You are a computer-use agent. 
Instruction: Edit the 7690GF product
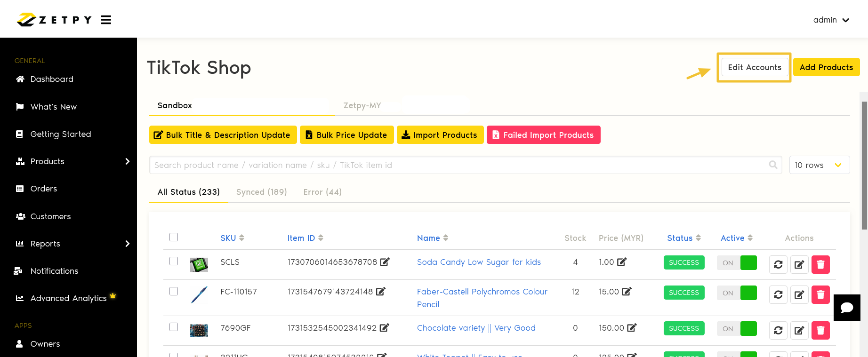coord(799,330)
